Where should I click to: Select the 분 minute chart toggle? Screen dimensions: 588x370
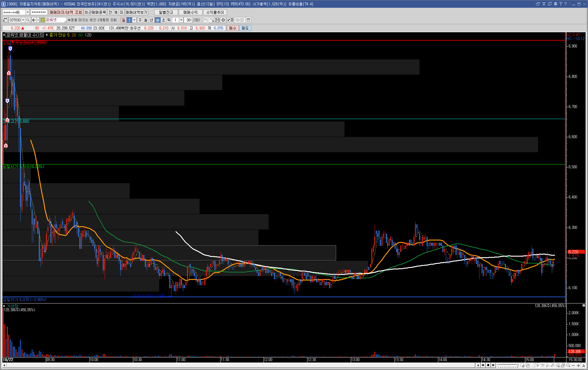158,20
